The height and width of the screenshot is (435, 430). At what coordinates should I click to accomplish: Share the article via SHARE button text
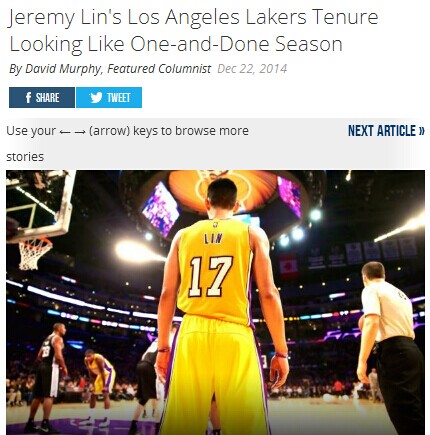click(47, 98)
